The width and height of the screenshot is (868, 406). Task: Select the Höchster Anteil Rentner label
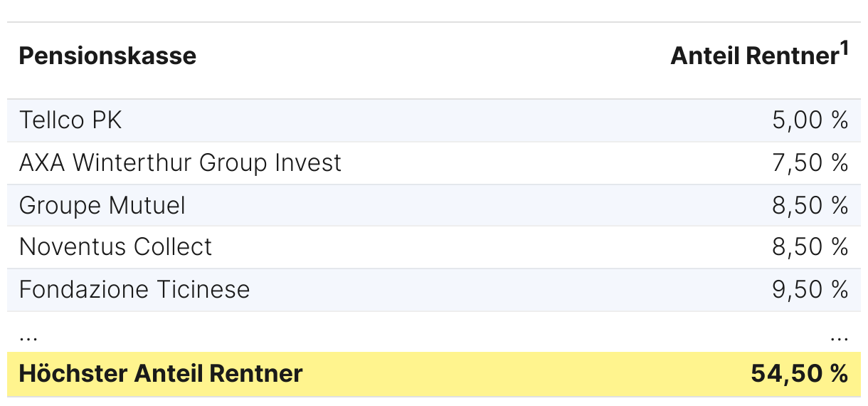click(161, 373)
